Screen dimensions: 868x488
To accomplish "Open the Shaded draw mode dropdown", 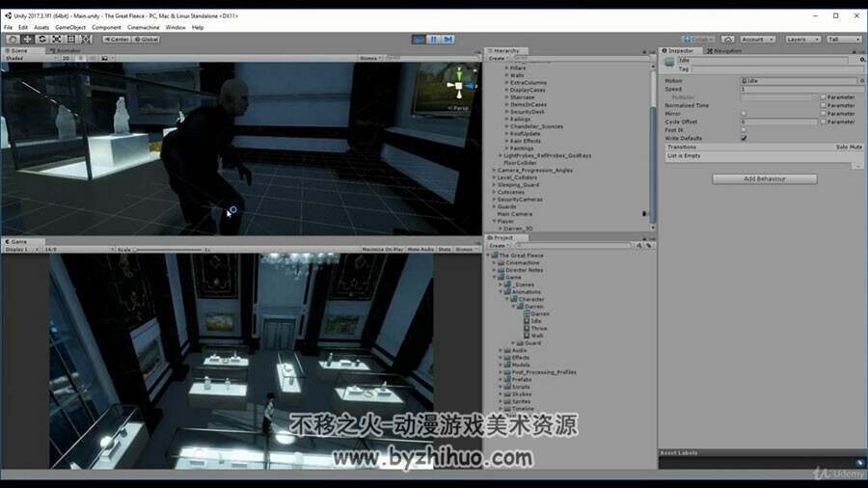I will coord(31,58).
